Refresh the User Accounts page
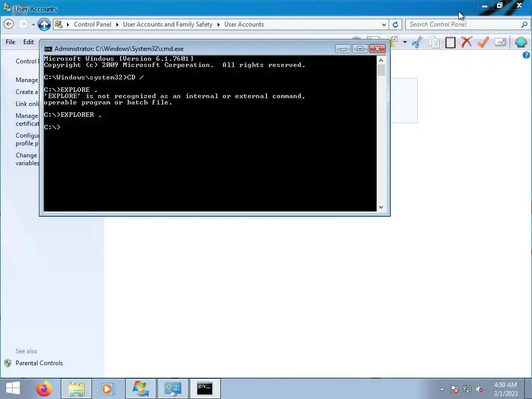532x399 pixels. point(395,24)
